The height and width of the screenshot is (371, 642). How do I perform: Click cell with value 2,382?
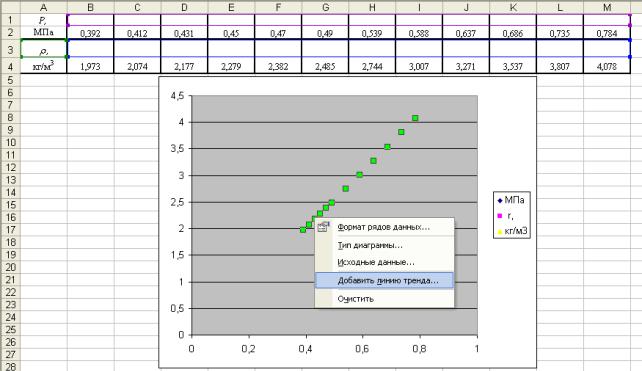click(x=278, y=66)
